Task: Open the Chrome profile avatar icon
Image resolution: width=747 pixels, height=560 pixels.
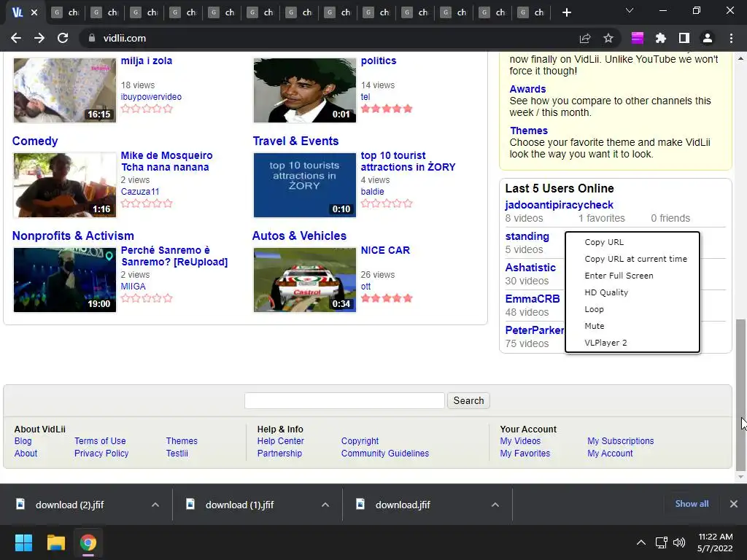Action: [x=708, y=38]
